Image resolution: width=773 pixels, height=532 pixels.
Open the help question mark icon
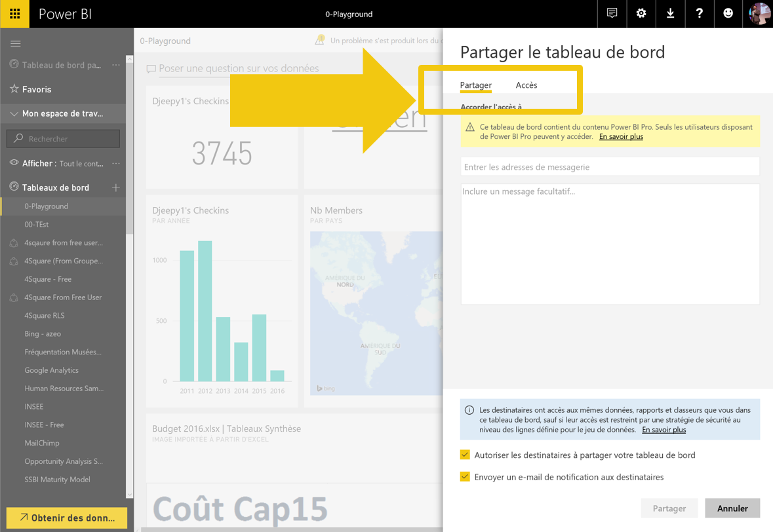[699, 14]
